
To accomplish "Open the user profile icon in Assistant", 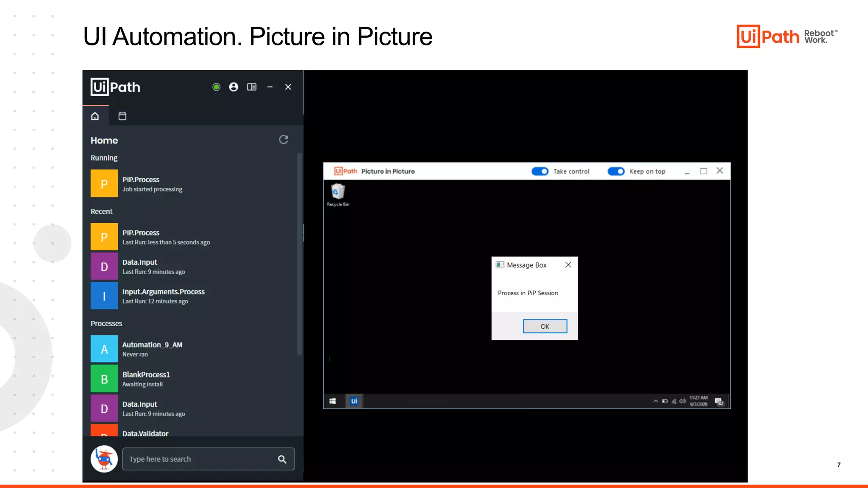I will pos(234,87).
